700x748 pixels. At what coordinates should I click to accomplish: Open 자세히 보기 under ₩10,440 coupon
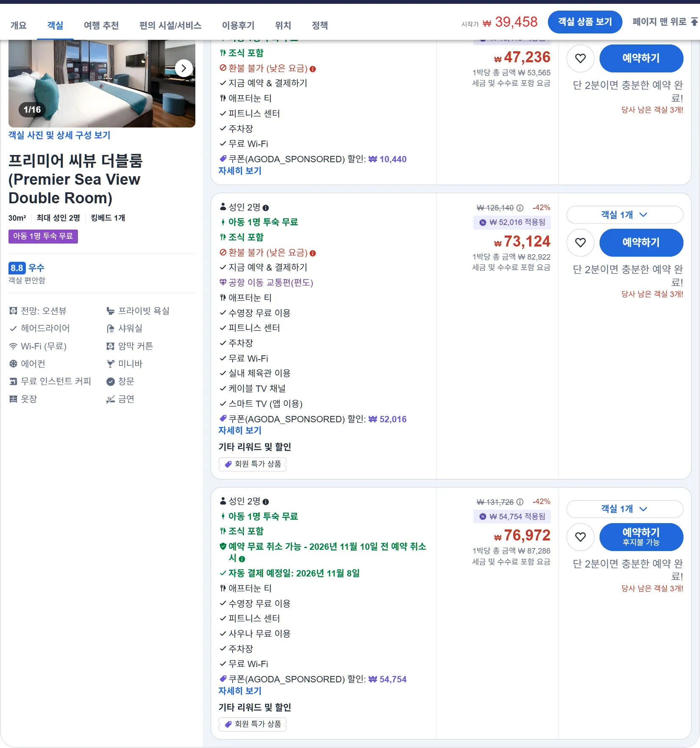(240, 171)
